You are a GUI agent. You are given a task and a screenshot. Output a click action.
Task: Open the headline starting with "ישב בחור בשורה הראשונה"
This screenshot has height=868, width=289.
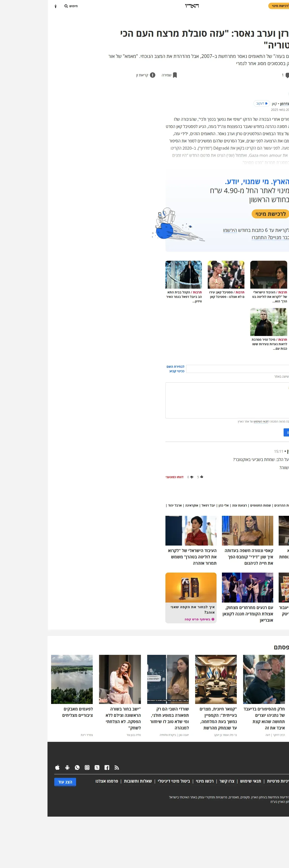(x=123, y=718)
